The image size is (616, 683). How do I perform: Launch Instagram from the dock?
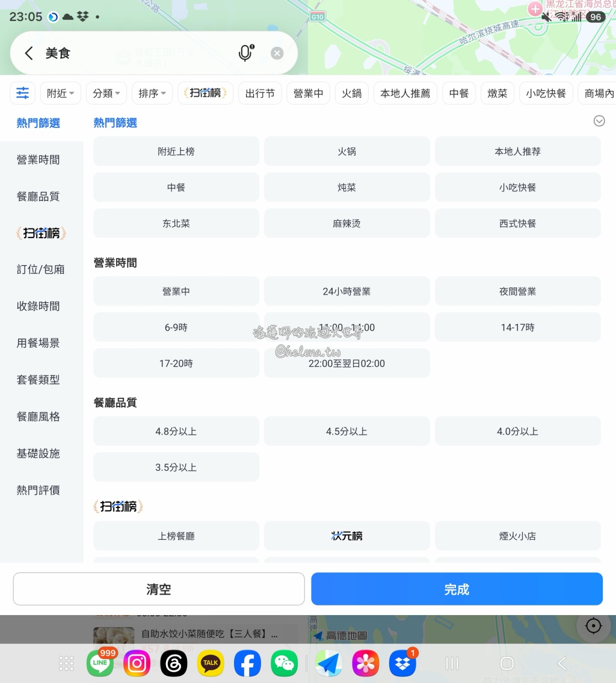[x=137, y=663]
